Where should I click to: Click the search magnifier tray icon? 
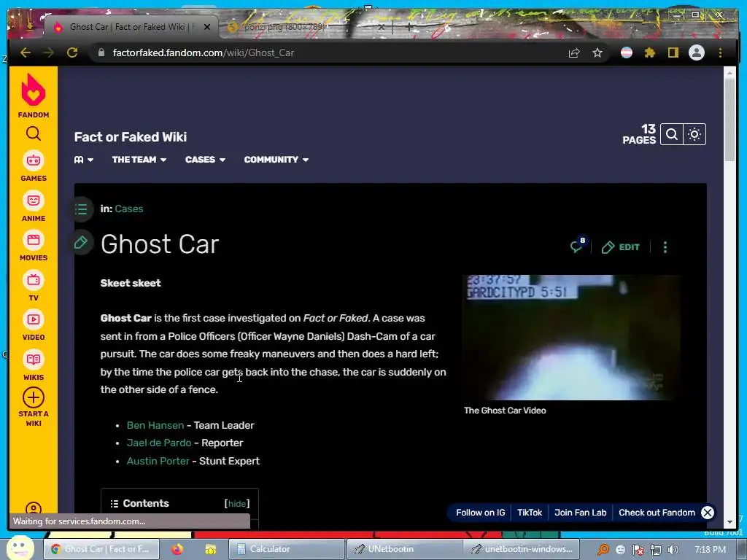coord(603,550)
